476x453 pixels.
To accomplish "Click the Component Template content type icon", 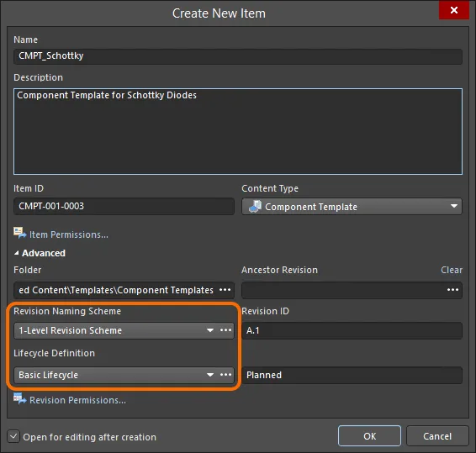I will (x=255, y=206).
